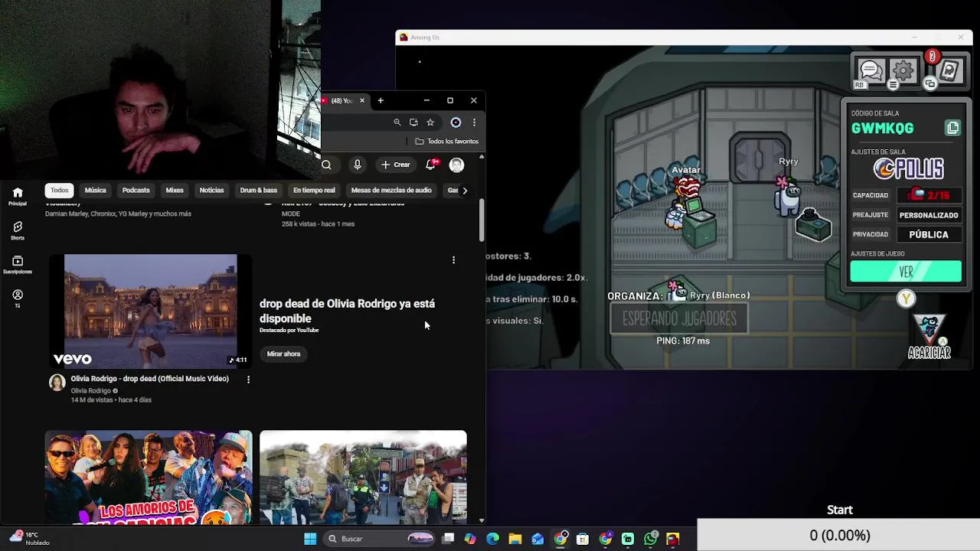Viewport: 980px width, 551px height.
Task: Select the Música filter chip
Action: point(96,190)
